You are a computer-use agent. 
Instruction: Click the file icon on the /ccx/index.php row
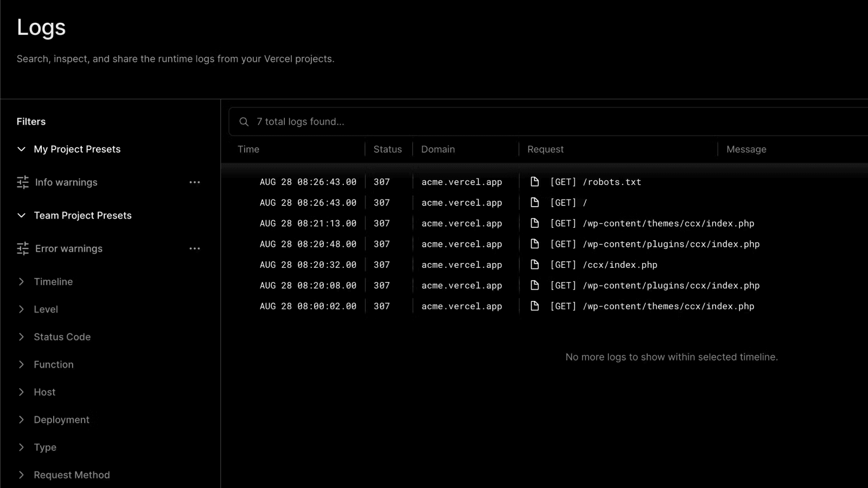(534, 265)
